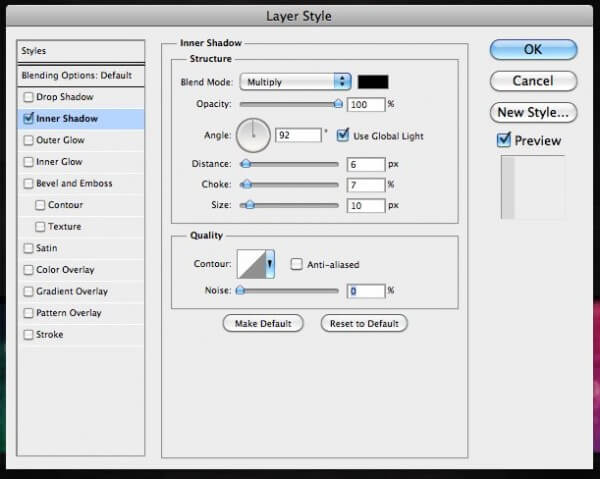Click the Noise slider handle
The image size is (600, 479).
[240, 291]
